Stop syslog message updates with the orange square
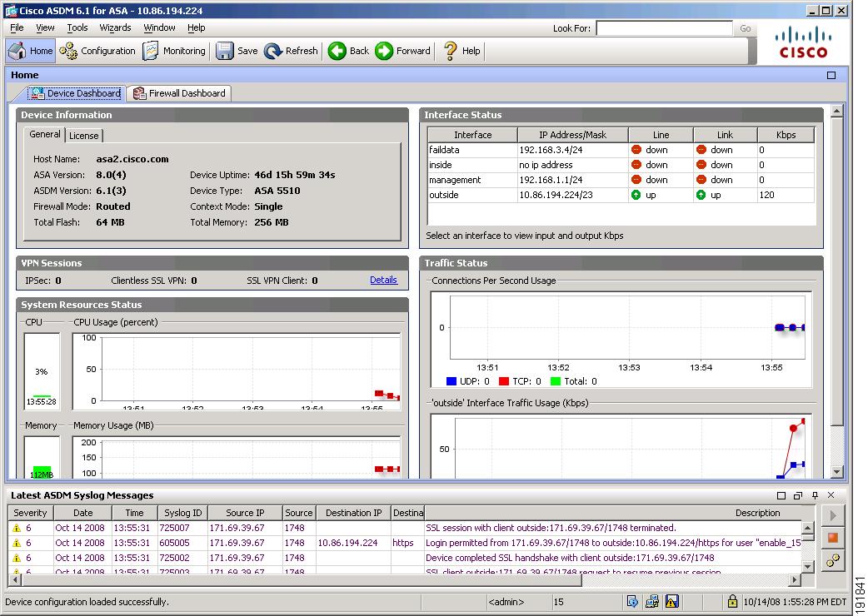868x616 pixels. coord(832,538)
